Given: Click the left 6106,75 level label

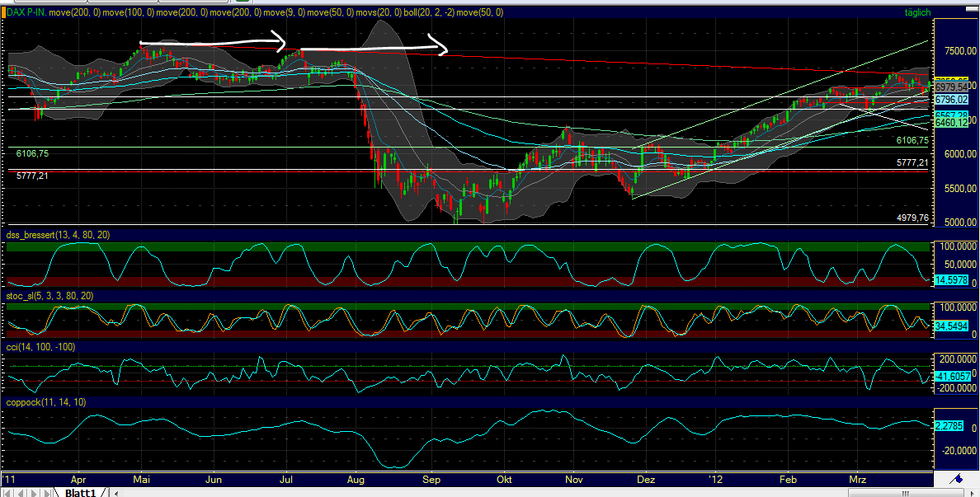Looking at the screenshot, I should coord(32,153).
